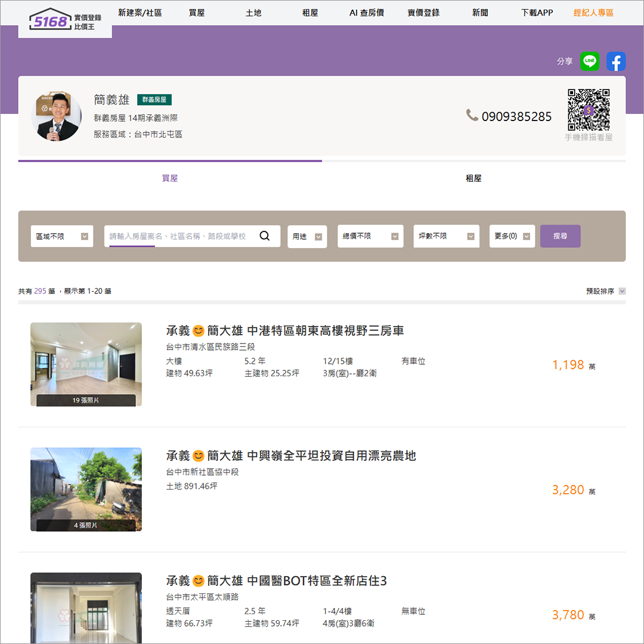Open the 新建案/社區 menu

pos(140,13)
